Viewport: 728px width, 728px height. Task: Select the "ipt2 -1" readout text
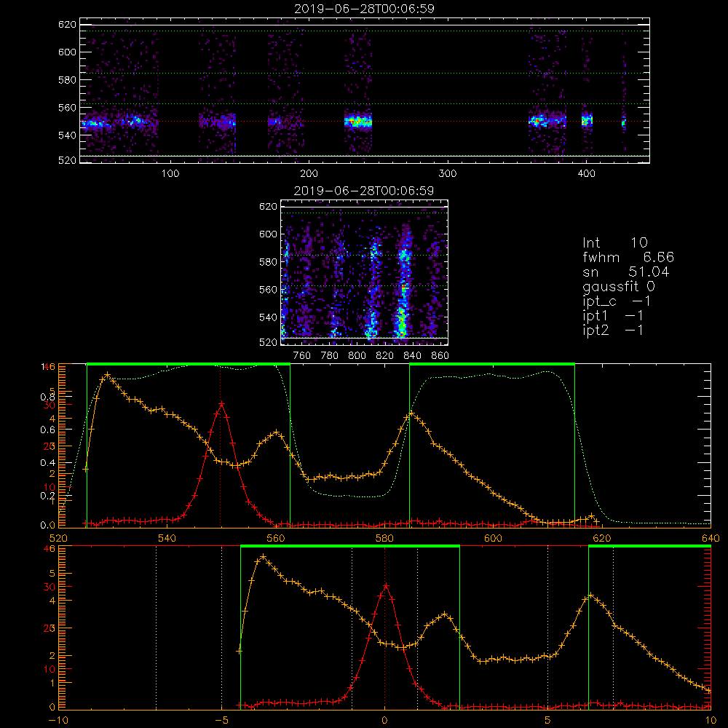[613, 330]
